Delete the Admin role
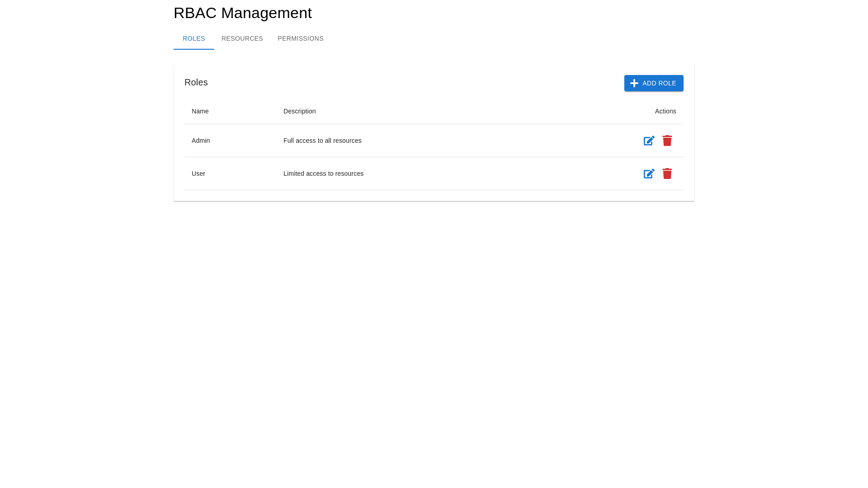 667,141
